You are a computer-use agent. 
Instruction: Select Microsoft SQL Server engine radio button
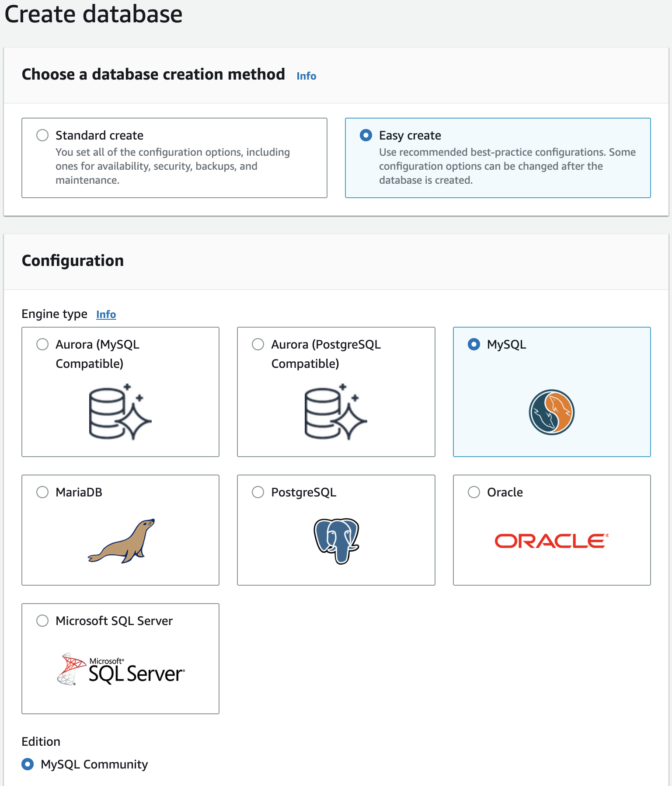pyautogui.click(x=42, y=621)
